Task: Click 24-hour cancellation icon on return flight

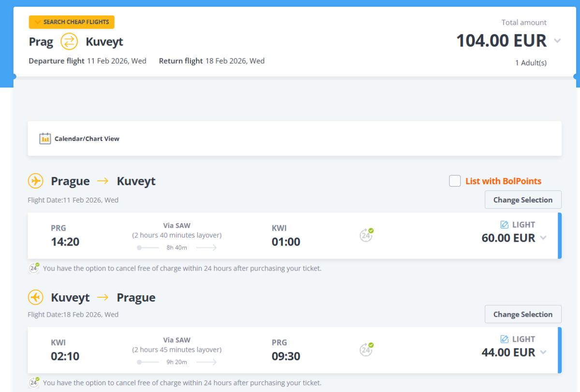Action: (x=366, y=349)
